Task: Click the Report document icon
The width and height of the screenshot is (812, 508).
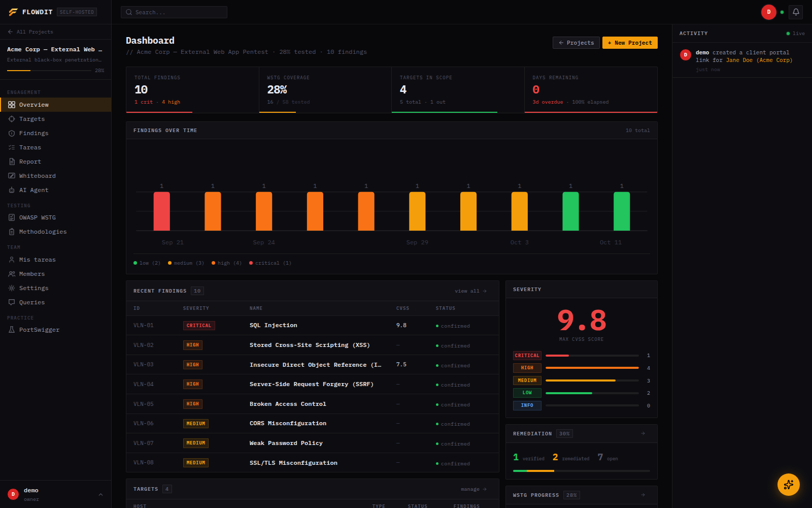Action: point(12,162)
